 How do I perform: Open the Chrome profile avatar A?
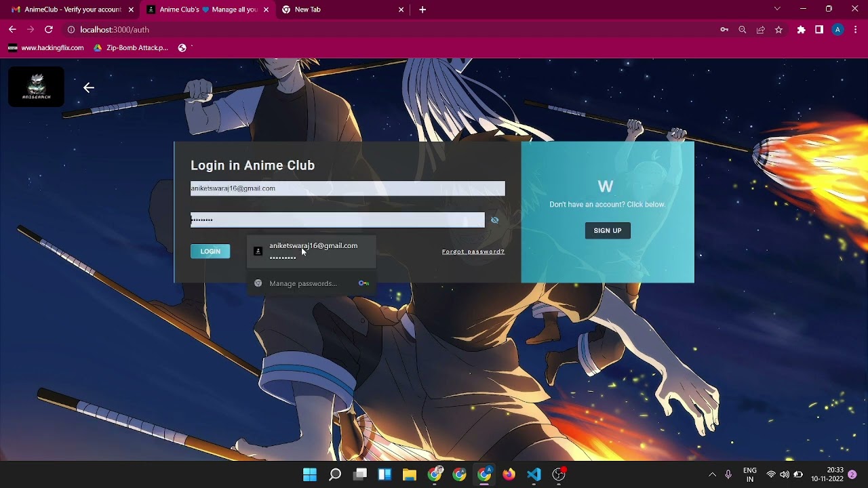coord(838,30)
